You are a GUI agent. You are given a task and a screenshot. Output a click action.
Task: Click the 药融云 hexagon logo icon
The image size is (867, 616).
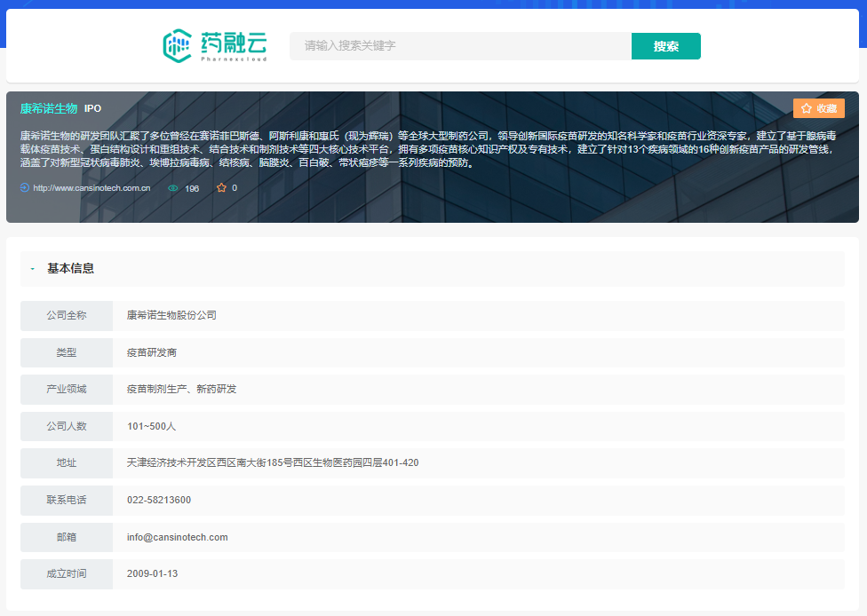178,46
